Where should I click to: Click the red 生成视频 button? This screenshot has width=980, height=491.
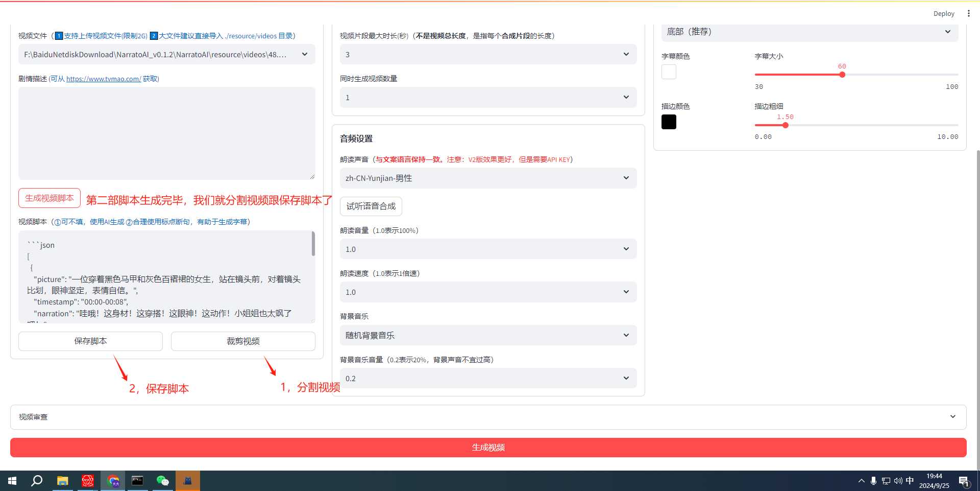point(488,447)
